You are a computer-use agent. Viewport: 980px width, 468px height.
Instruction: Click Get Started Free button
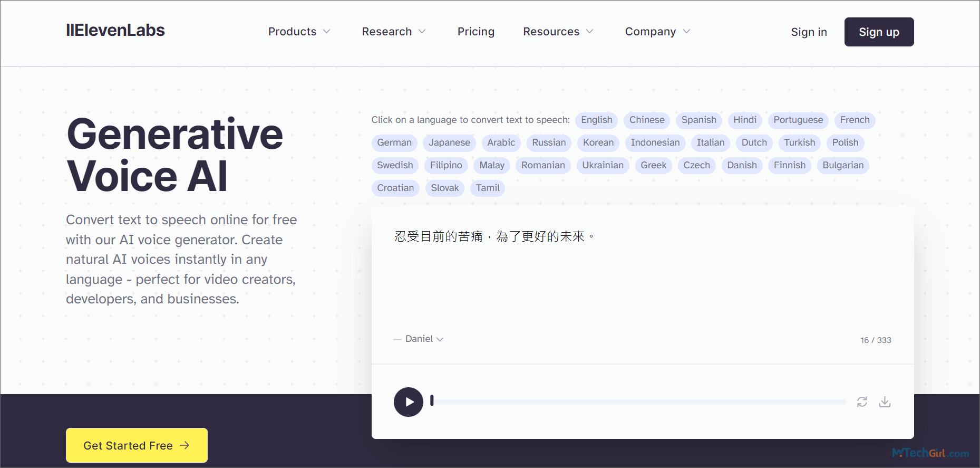point(137,445)
